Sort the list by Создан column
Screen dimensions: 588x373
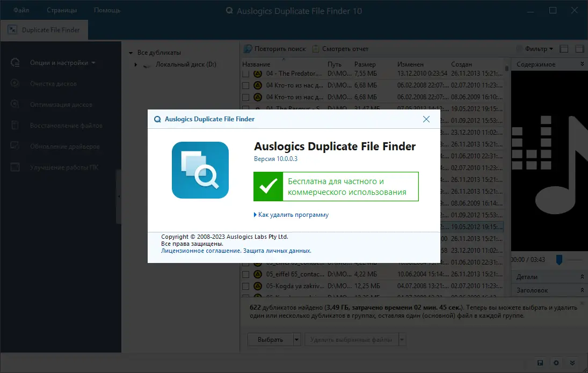click(x=461, y=64)
